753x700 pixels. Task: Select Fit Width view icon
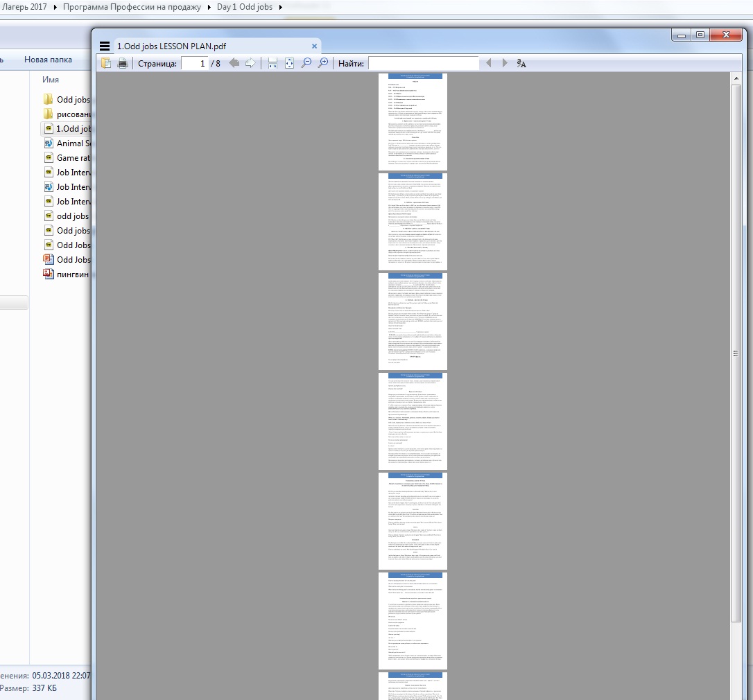pyautogui.click(x=272, y=63)
